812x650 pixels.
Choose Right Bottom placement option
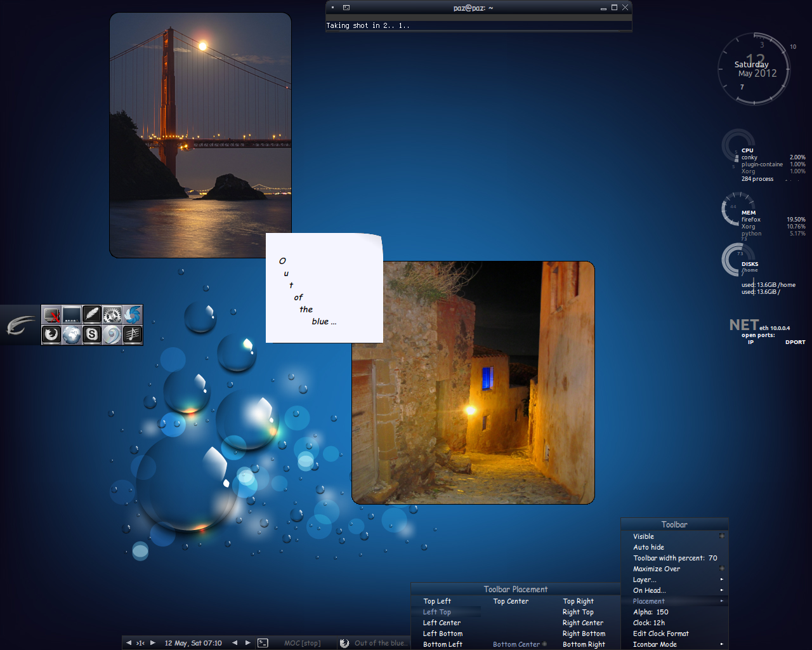(x=585, y=633)
